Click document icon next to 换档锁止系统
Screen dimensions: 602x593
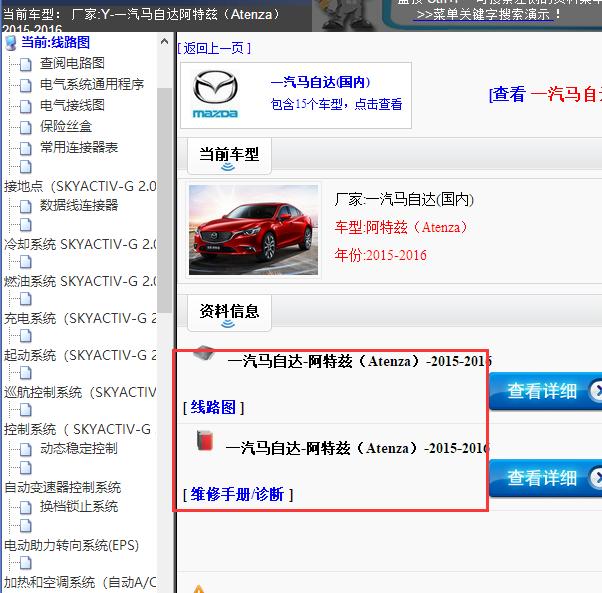click(26, 507)
